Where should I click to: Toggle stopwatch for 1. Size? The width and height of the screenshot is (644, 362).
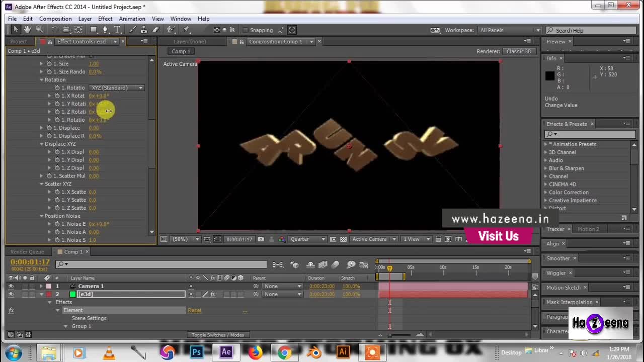pyautogui.click(x=49, y=64)
